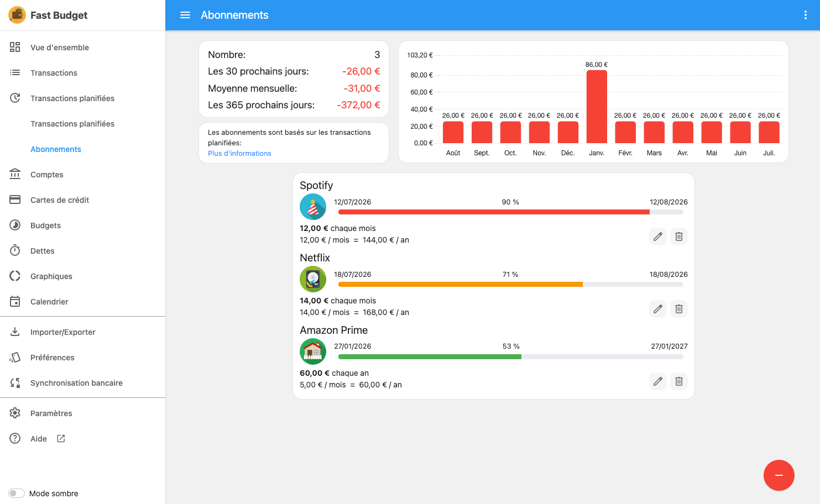Select the Abonnements sidebar item

(83, 149)
